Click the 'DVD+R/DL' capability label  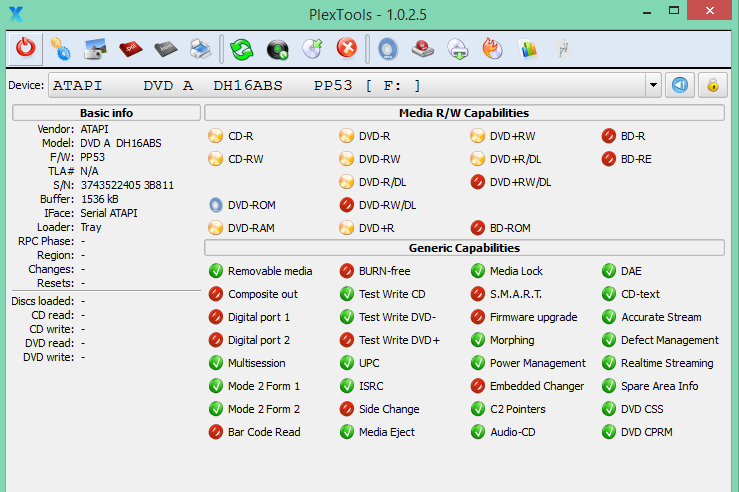point(515,159)
